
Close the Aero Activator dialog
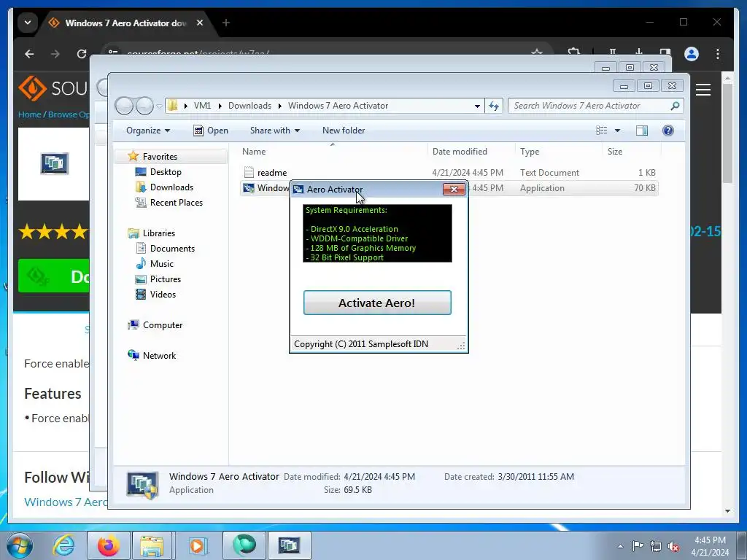(x=454, y=189)
